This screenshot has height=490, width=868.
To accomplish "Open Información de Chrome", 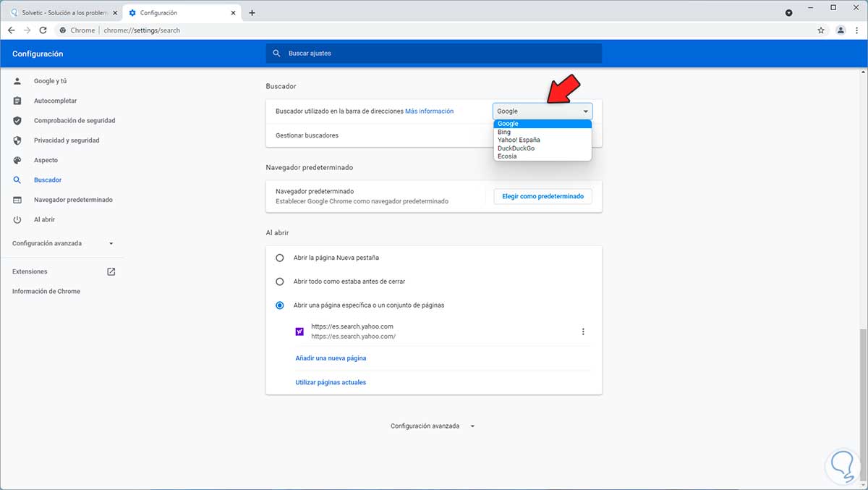I will coord(46,291).
